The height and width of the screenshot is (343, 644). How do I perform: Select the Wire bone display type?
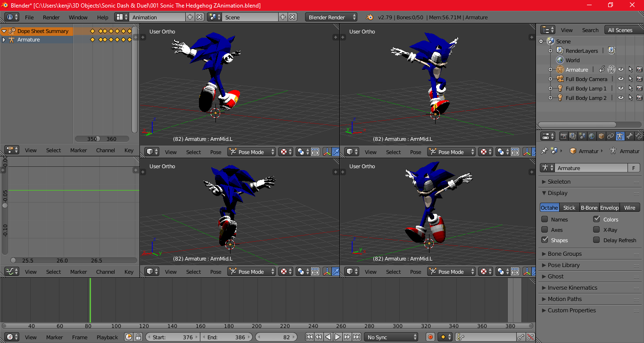click(x=629, y=207)
